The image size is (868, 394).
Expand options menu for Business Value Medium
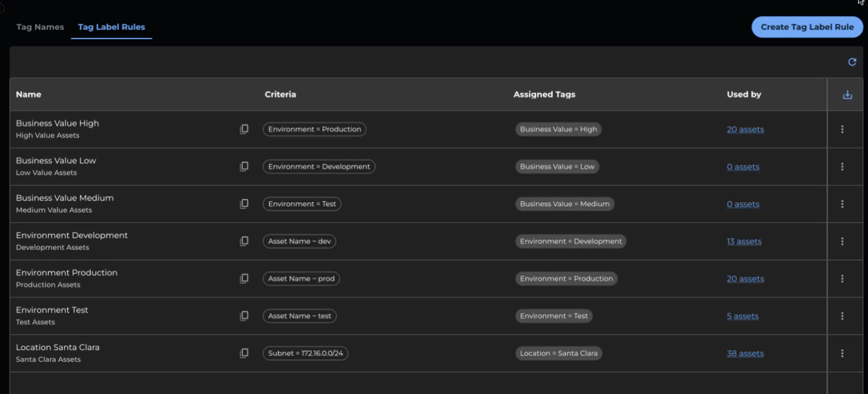click(842, 204)
